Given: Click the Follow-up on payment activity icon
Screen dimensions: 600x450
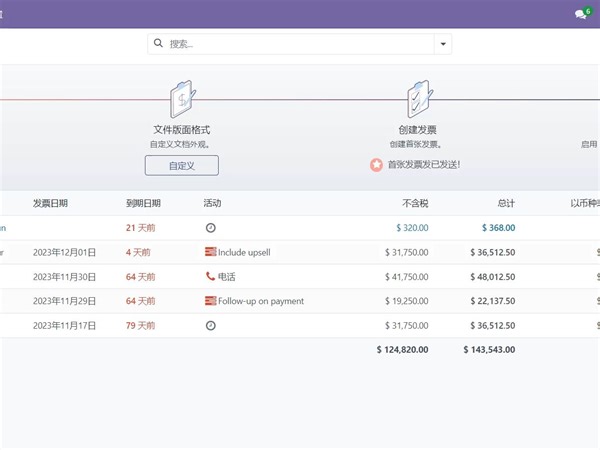Looking at the screenshot, I should coord(210,301).
